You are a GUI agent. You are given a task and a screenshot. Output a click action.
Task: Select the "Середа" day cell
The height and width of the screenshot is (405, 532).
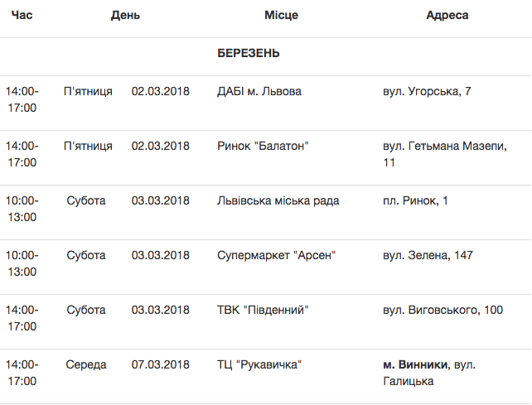point(86,364)
